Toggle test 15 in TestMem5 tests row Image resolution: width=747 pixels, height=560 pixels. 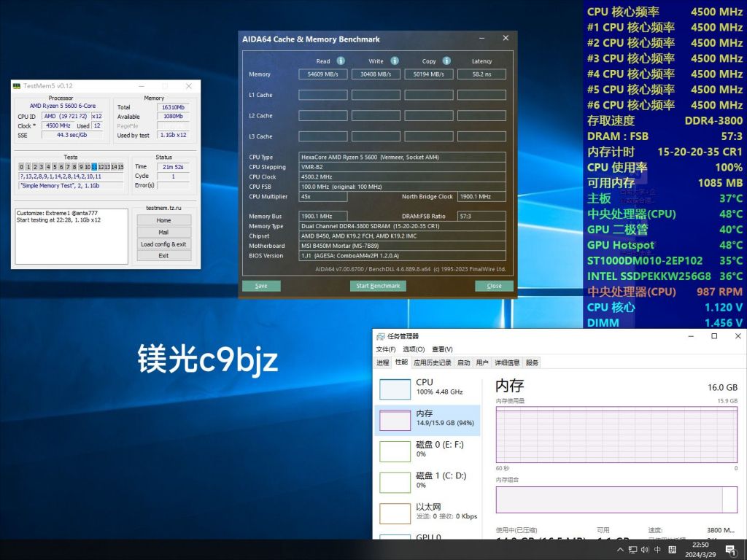pos(122,166)
